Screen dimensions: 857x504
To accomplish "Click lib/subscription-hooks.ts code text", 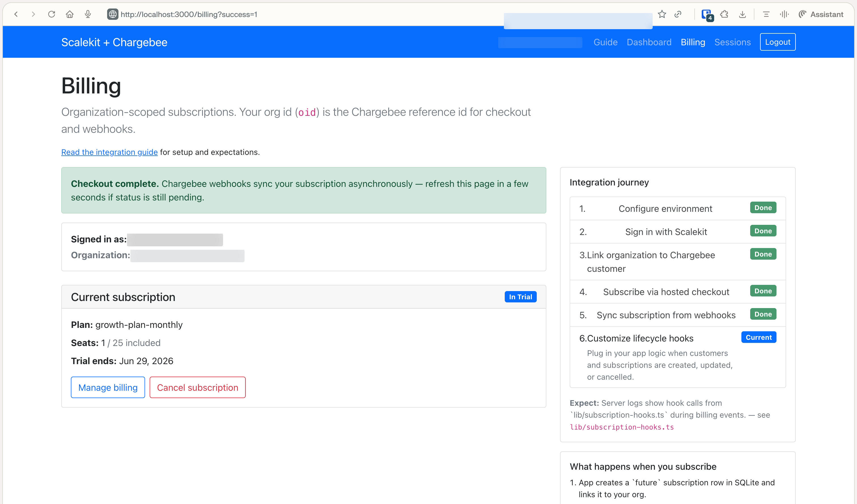I will (x=622, y=427).
